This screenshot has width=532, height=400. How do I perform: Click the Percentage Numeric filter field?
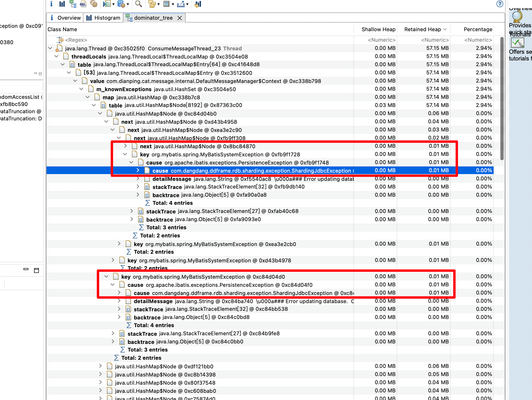pos(472,40)
